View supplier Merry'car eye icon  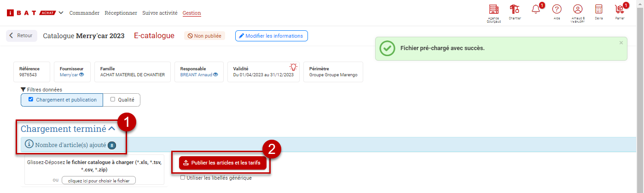tap(81, 74)
